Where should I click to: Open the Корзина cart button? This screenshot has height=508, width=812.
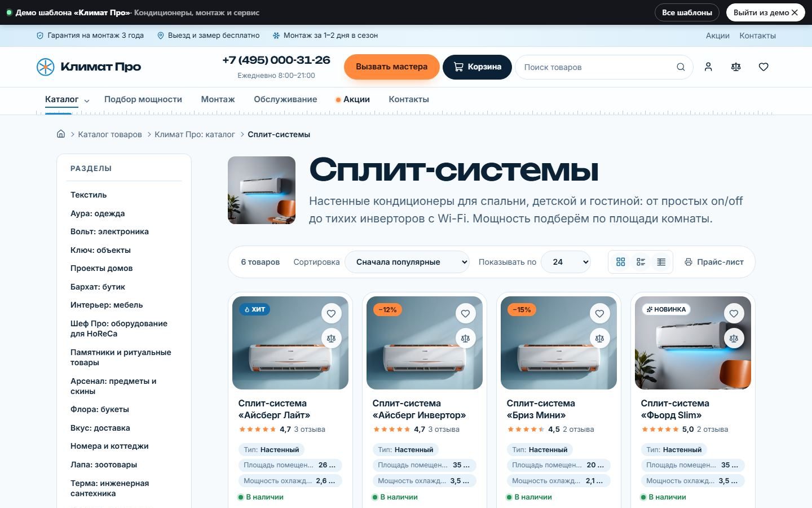point(477,67)
